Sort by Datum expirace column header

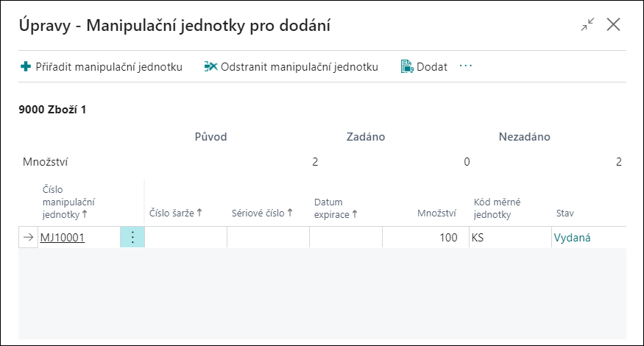pyautogui.click(x=336, y=208)
